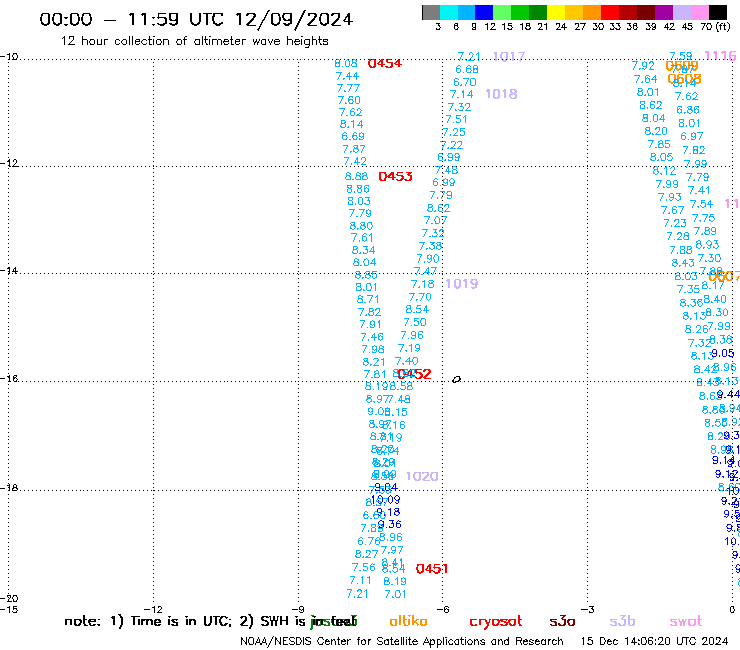The height and width of the screenshot is (650, 740).
Task: Click the '15 Dec 14:06:20 UTC 2024' timestamp
Action: point(654,641)
